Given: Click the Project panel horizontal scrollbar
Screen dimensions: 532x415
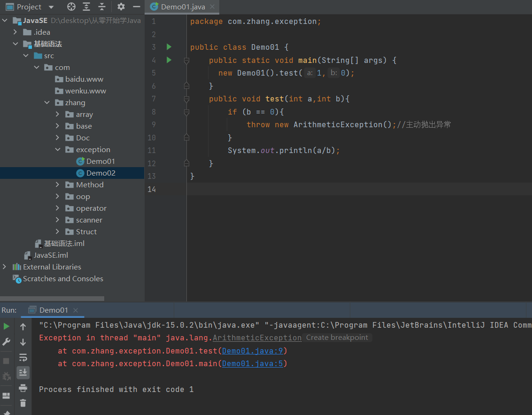Looking at the screenshot, I should (x=52, y=299).
